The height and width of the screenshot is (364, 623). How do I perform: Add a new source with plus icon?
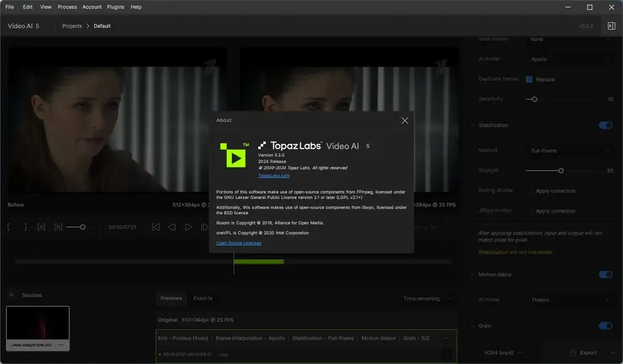pos(11,295)
